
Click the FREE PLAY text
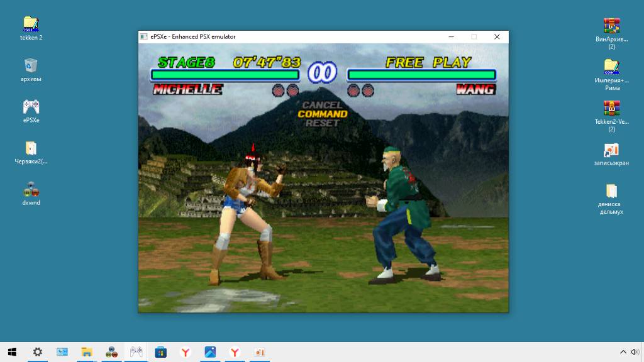[428, 62]
